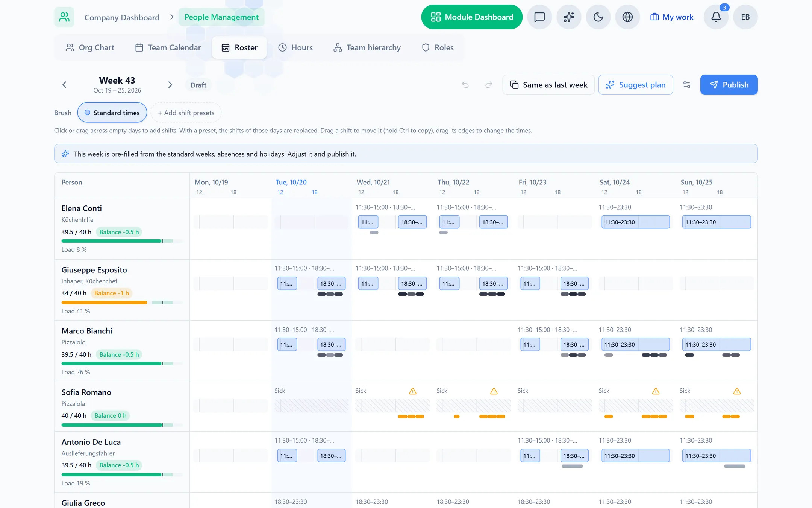
Task: Click Tue, 10/20 column header
Action: pyautogui.click(x=291, y=182)
